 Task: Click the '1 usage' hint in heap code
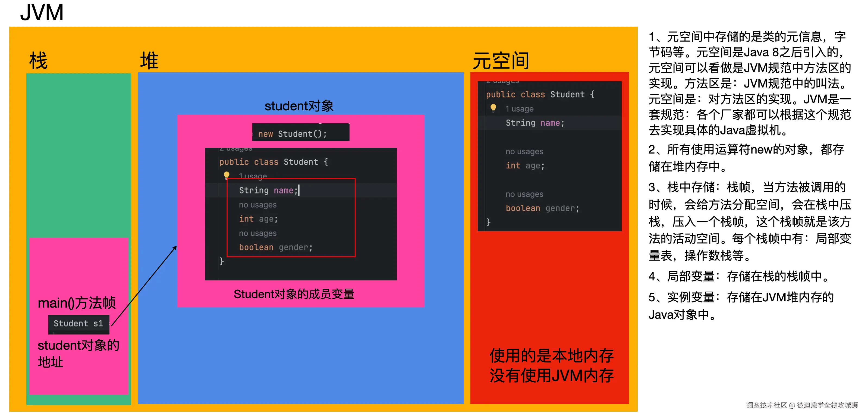253,176
